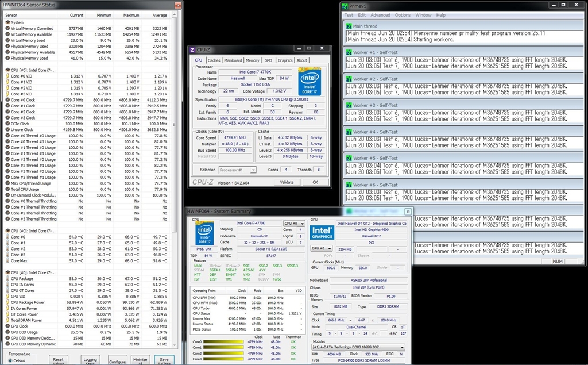Open the Advanced menu in Prime95

coord(380,15)
